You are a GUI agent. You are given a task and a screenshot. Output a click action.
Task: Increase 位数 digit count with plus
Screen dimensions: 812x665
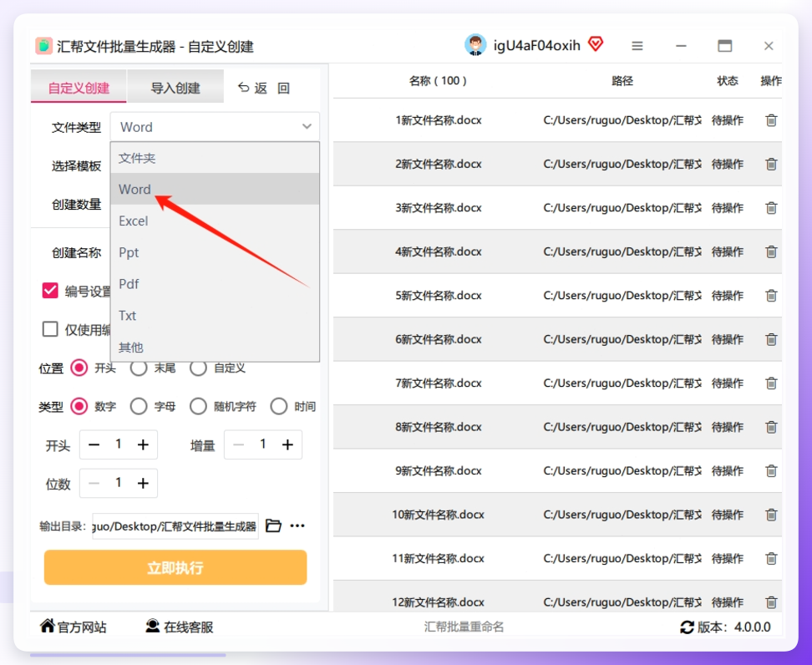pyautogui.click(x=143, y=483)
